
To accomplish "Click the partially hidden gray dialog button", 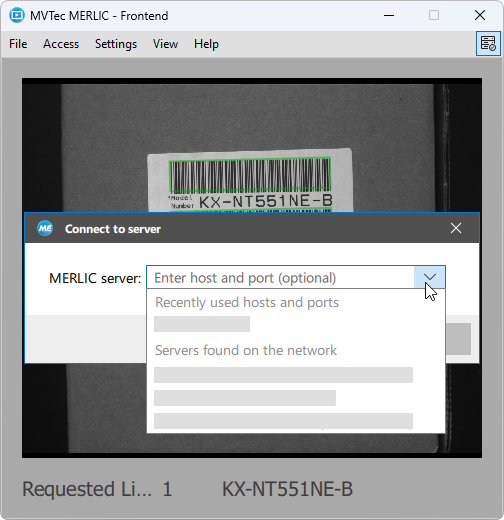I will point(458,339).
